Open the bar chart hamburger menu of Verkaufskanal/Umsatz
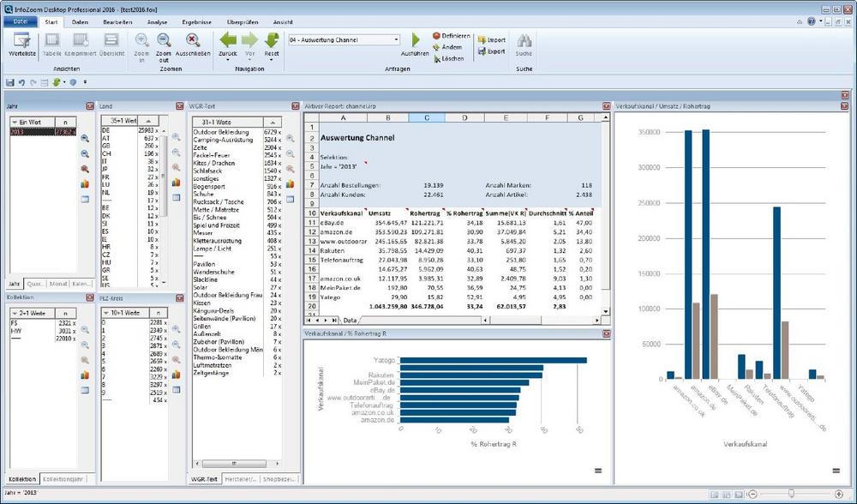Image resolution: width=857 pixels, height=504 pixels. 836,471
